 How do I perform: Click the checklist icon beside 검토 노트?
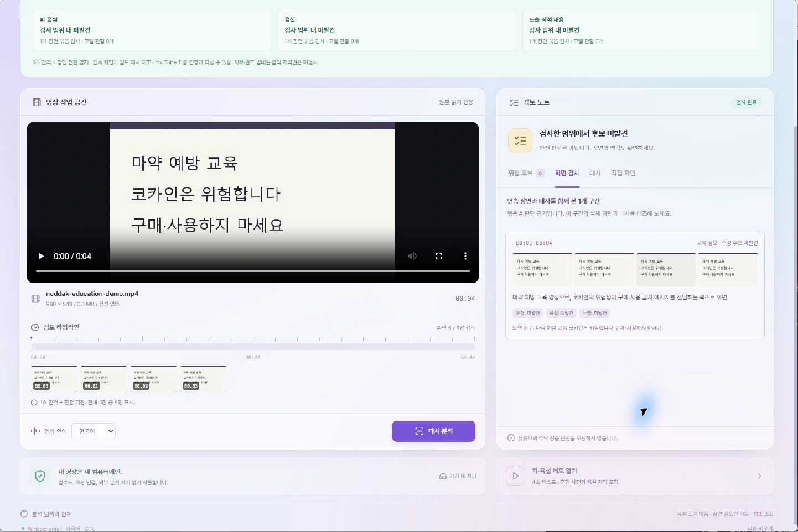(514, 102)
